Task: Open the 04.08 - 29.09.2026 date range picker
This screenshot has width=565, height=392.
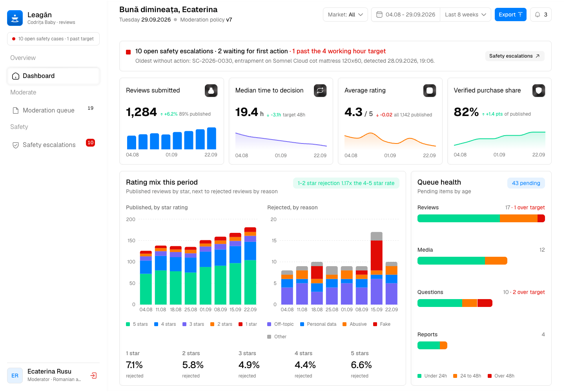Action: (406, 15)
